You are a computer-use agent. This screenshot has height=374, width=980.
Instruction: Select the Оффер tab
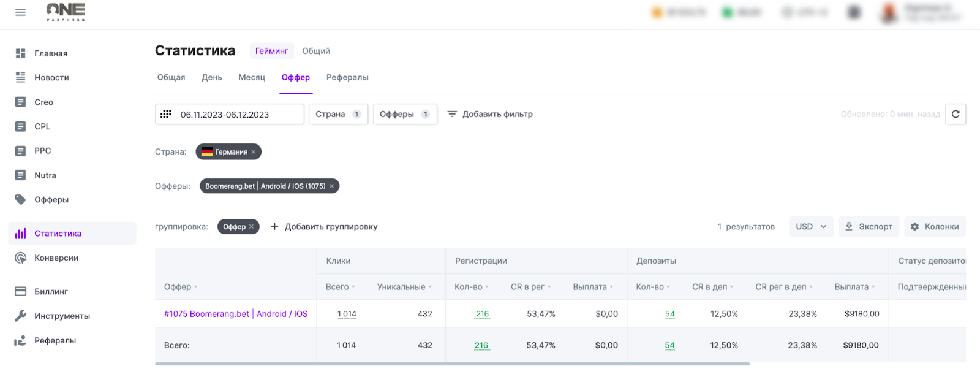tap(296, 77)
